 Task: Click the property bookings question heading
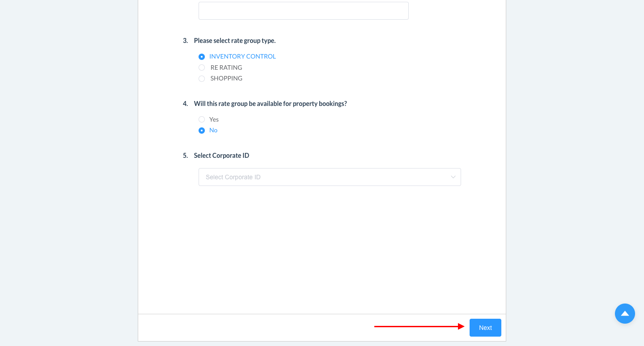tap(270, 104)
